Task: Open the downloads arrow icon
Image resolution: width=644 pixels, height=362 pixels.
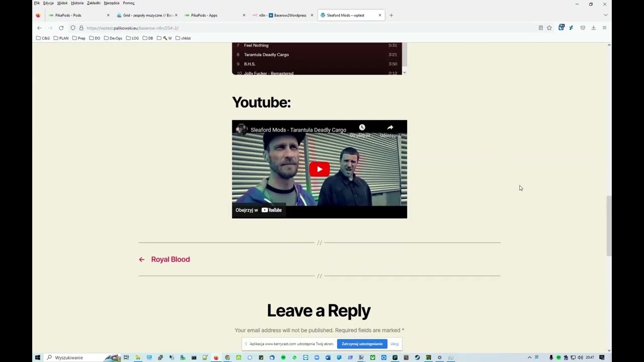Action: click(x=594, y=28)
